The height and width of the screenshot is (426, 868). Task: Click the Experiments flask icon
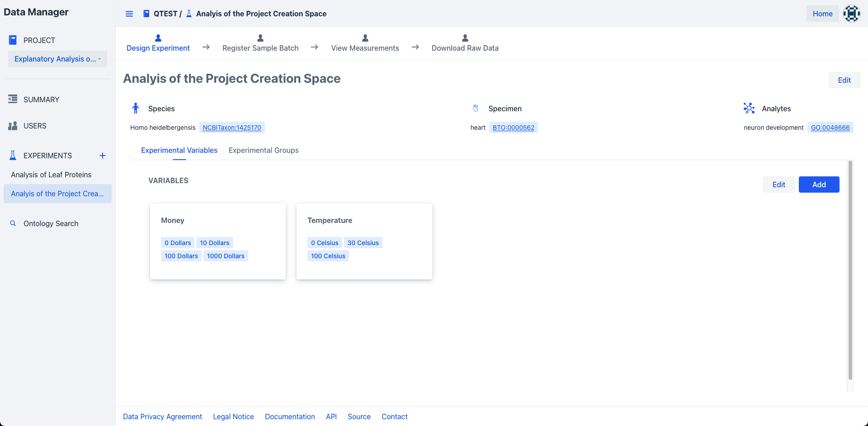(13, 156)
